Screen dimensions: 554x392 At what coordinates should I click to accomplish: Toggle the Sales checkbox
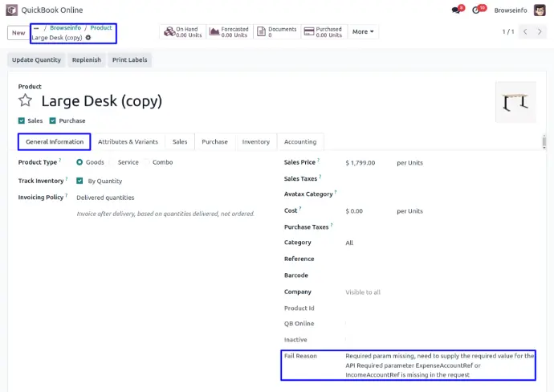click(x=22, y=120)
